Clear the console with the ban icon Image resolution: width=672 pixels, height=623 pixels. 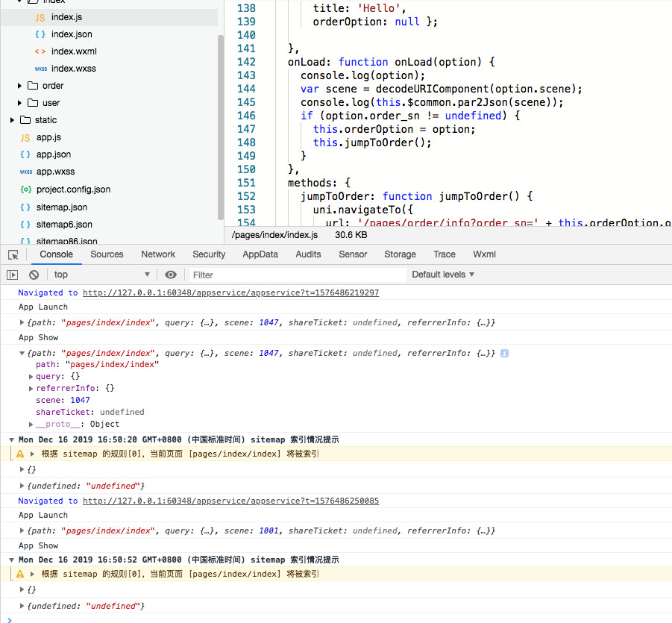pos(34,275)
